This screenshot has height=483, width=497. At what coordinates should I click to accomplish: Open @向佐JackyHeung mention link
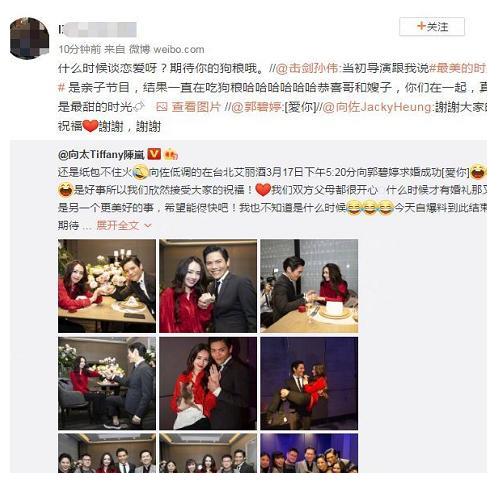click(x=377, y=107)
